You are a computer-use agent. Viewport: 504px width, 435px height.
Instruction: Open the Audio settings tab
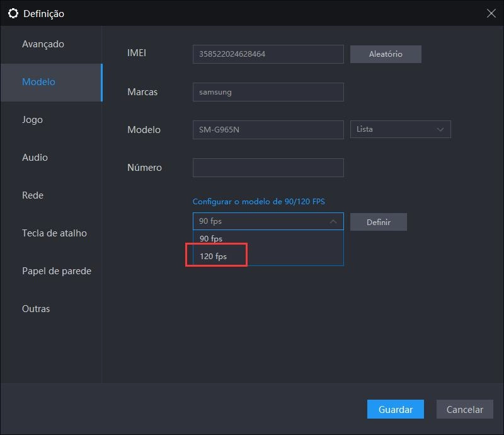(x=35, y=158)
